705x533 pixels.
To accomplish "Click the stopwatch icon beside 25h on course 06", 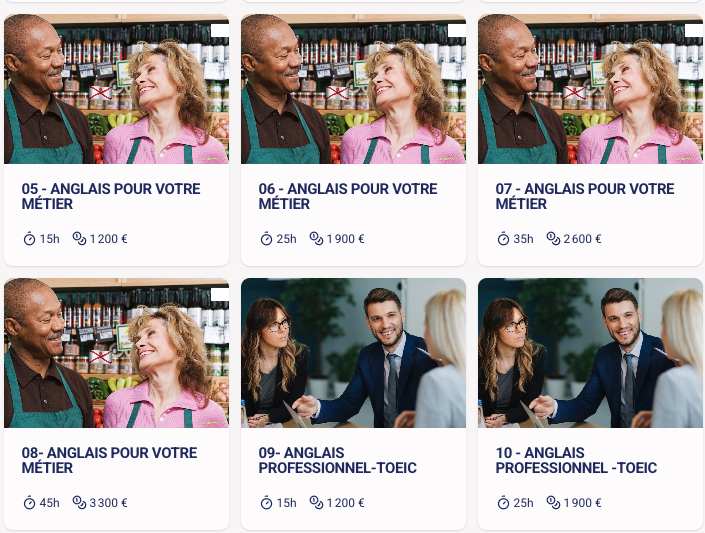I will pyautogui.click(x=266, y=238).
